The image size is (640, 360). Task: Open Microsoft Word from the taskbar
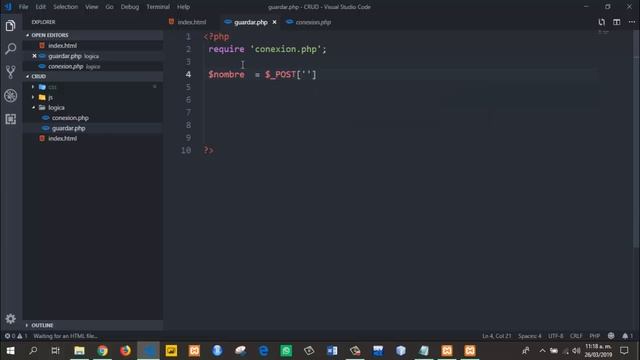[332, 351]
